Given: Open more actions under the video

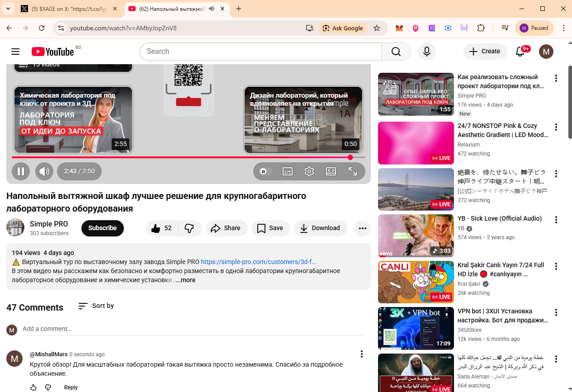Looking at the screenshot, I should 363,228.
